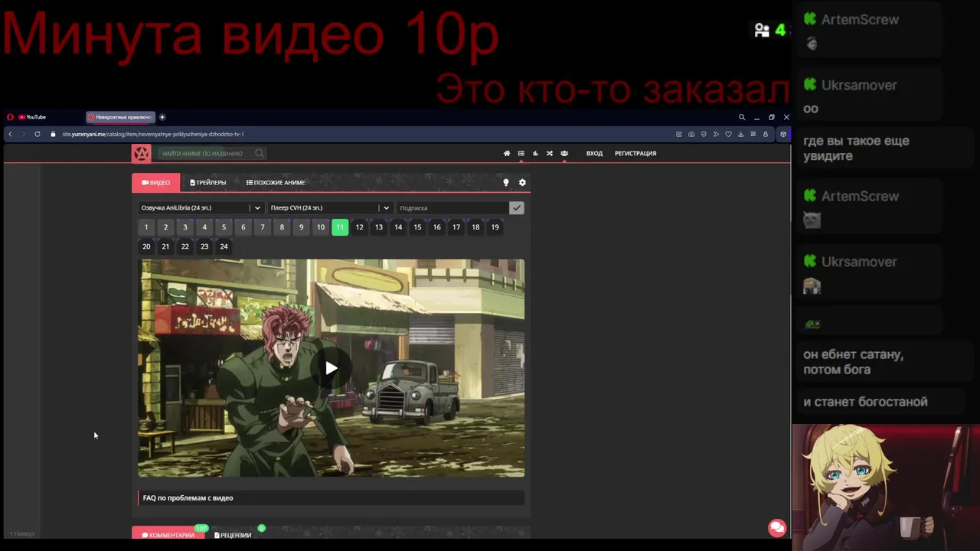
Task: Click the easy setup lines icon
Action: (753, 134)
